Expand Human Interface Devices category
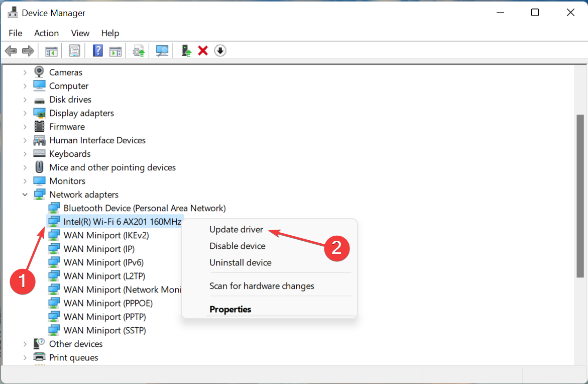588x384 pixels. click(25, 140)
